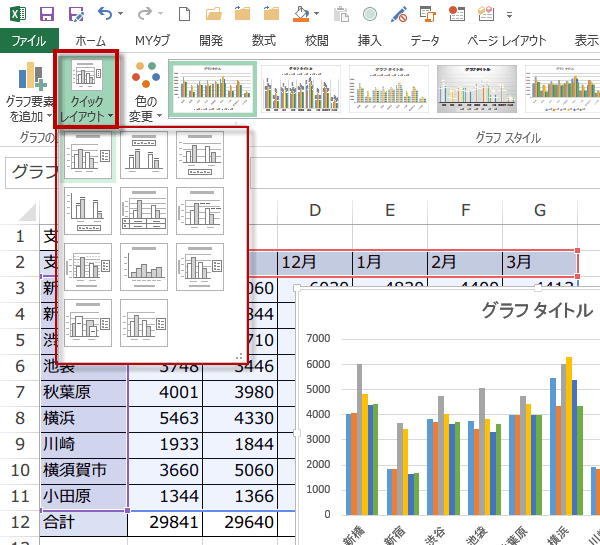Click the paste clipboard icon
600x545 pixels.
(341, 14)
